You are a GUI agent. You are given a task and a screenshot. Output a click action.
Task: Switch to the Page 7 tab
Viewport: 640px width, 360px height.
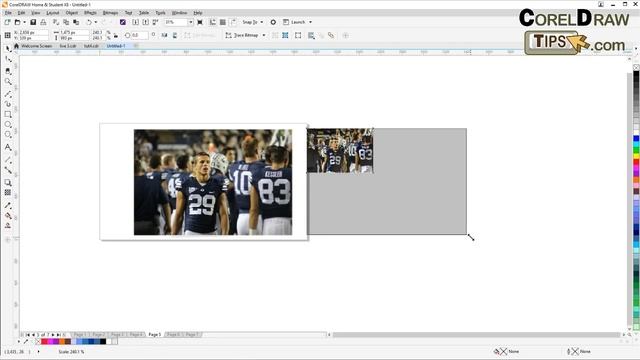pyautogui.click(x=192, y=335)
